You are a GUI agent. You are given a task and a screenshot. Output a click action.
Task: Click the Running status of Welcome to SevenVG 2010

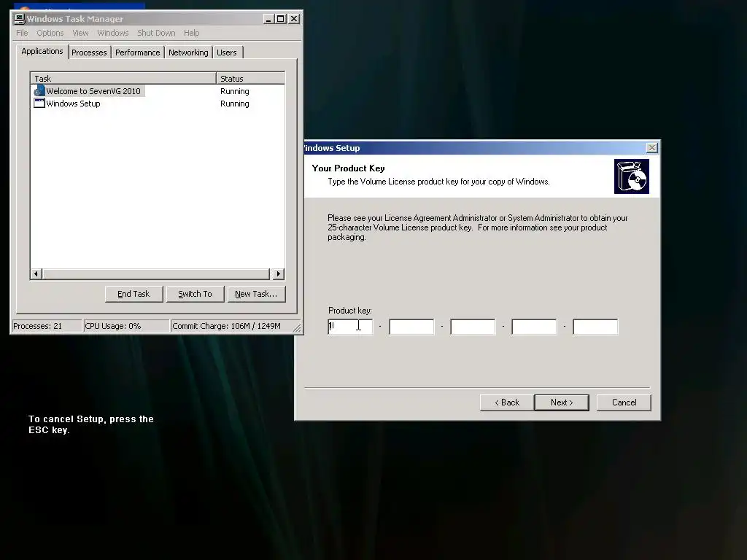tap(235, 91)
